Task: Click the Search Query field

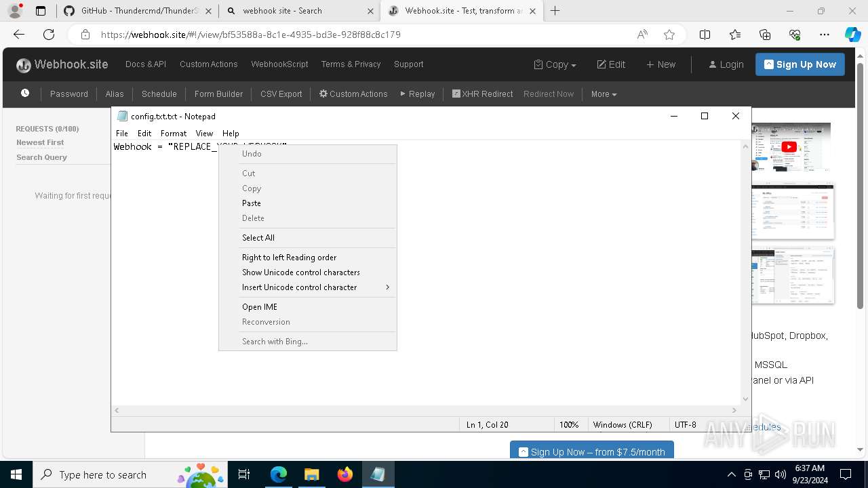Action: click(x=41, y=157)
